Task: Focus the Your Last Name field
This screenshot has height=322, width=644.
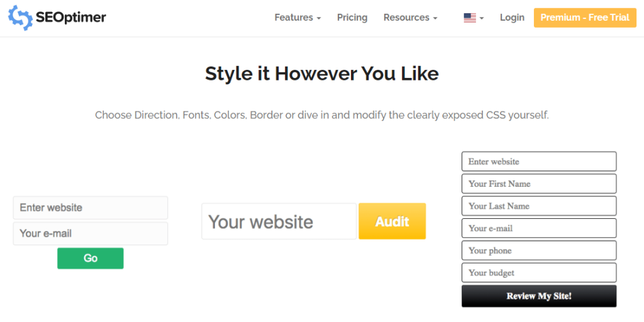Action: pyautogui.click(x=539, y=206)
